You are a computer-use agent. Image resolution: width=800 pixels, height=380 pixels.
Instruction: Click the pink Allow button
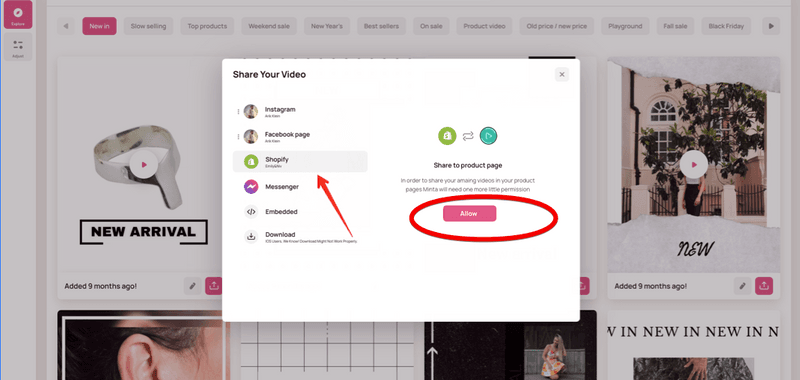[x=469, y=214]
